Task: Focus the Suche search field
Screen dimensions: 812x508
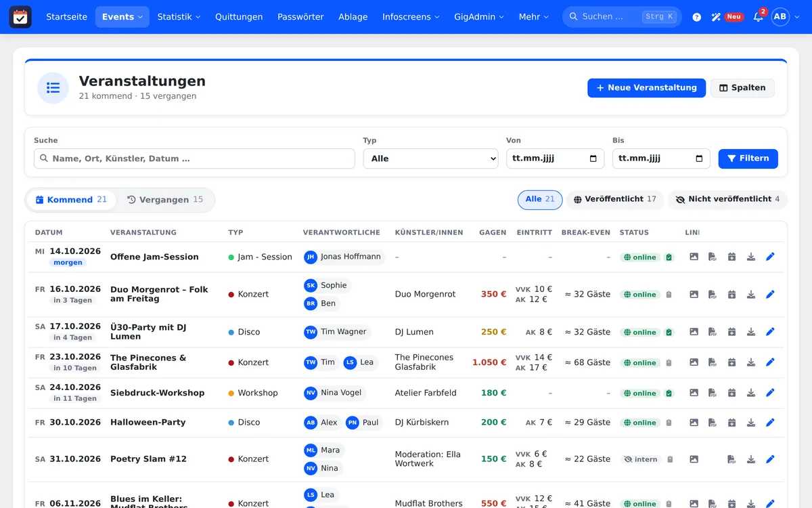Action: point(194,158)
